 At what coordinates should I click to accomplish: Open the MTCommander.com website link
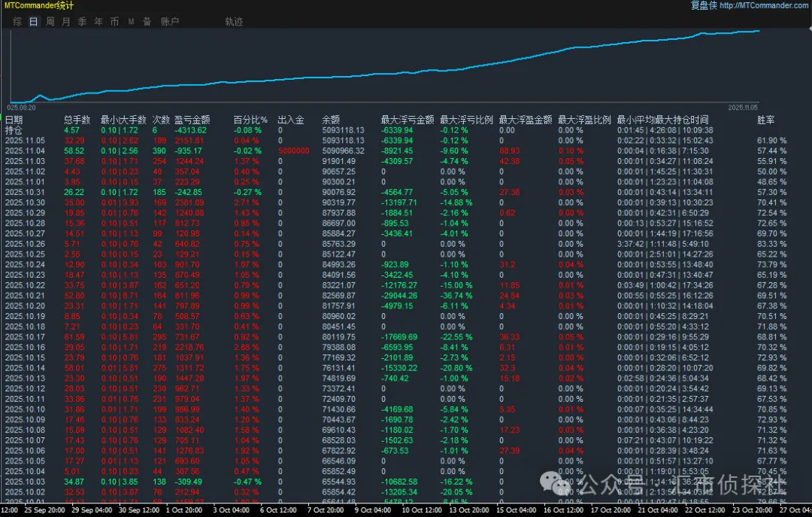click(x=764, y=5)
